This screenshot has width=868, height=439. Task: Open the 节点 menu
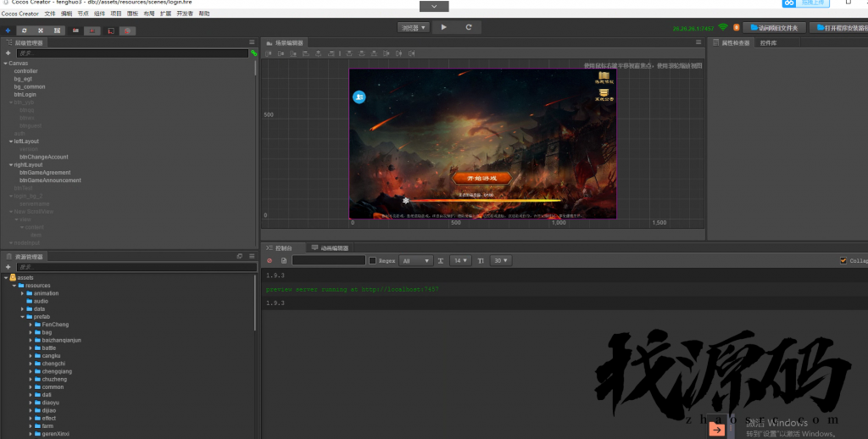83,14
